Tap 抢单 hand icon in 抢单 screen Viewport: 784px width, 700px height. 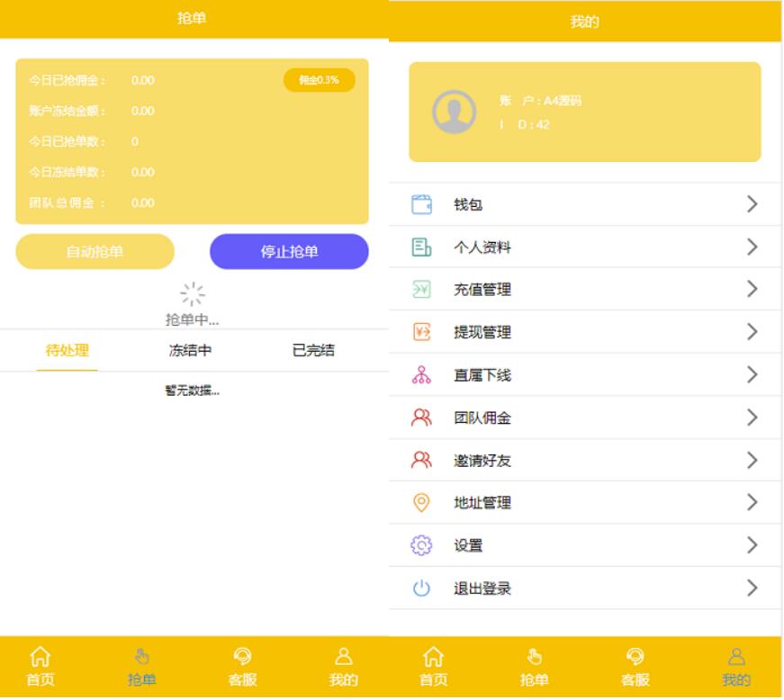(142, 657)
